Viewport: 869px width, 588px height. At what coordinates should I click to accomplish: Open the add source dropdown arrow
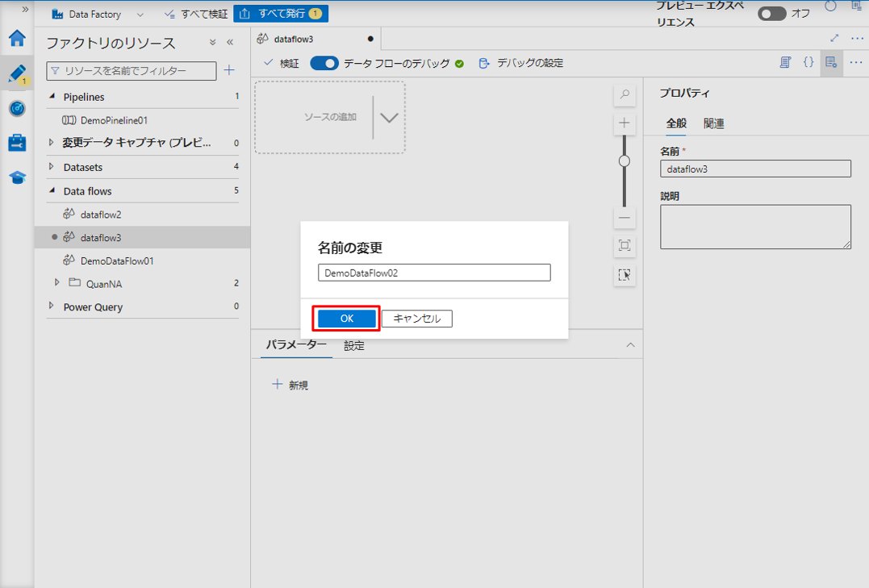click(x=389, y=118)
